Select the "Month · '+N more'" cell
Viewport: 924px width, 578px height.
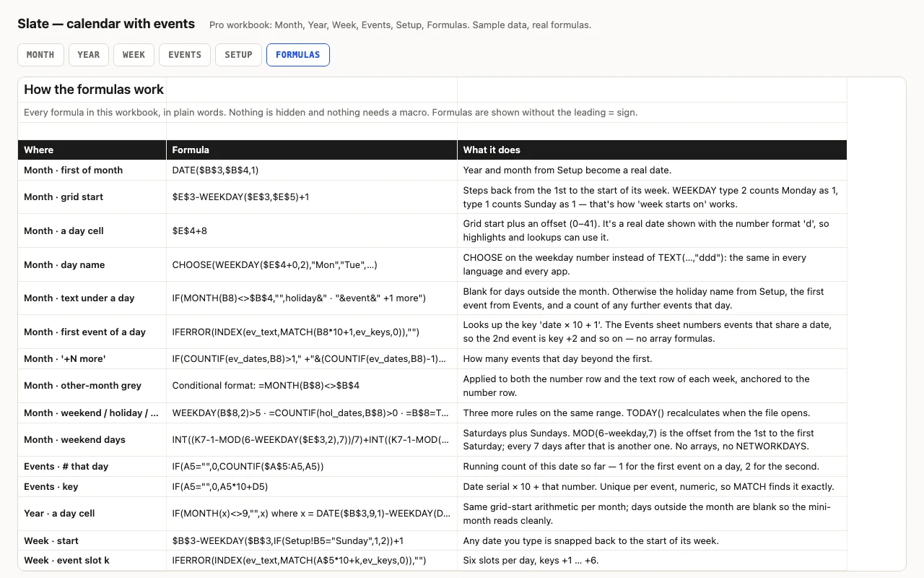point(92,358)
